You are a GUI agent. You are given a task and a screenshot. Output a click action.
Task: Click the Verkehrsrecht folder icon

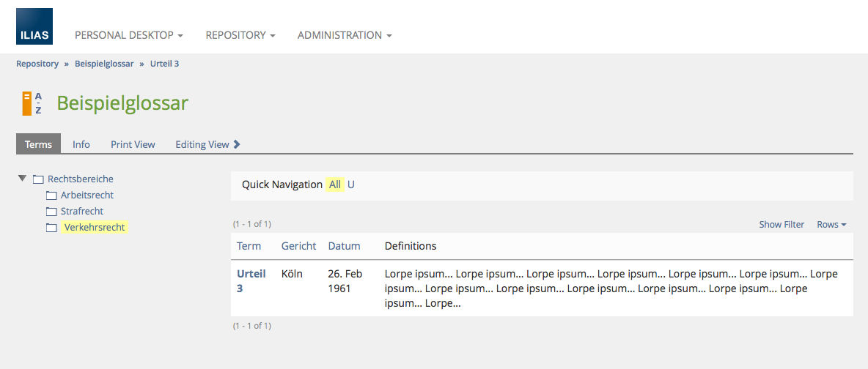pyautogui.click(x=51, y=228)
